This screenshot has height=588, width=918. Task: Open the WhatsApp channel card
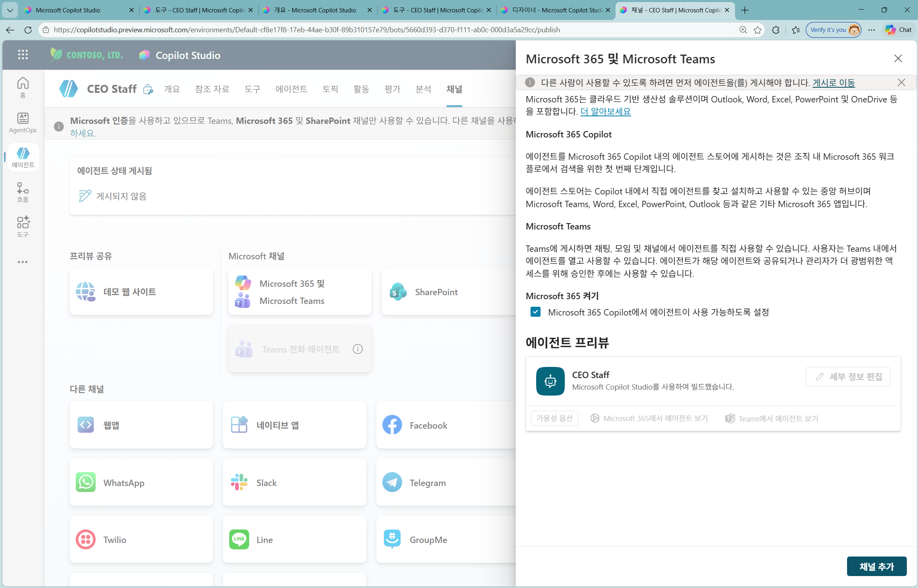141,482
